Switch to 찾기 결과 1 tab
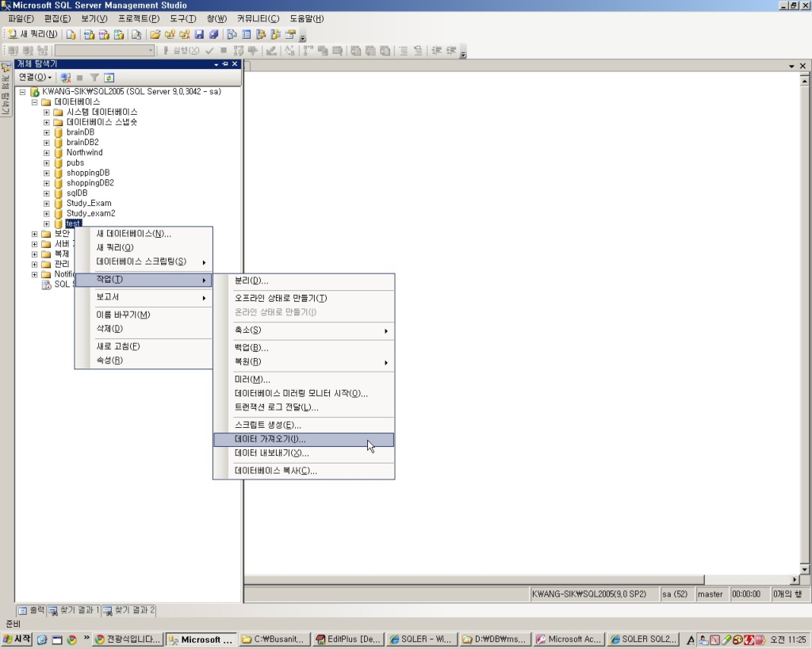This screenshot has width=812, height=649. [74, 611]
